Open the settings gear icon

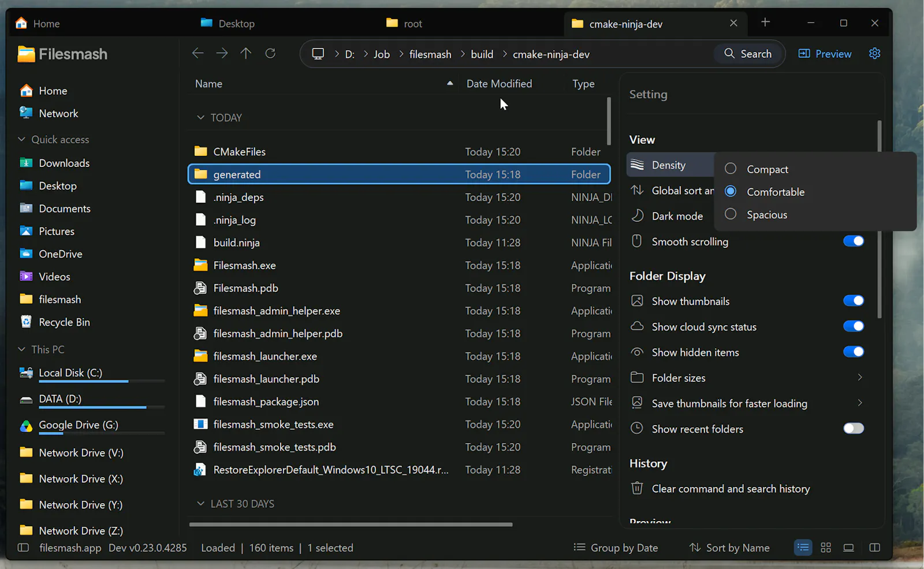click(x=874, y=53)
